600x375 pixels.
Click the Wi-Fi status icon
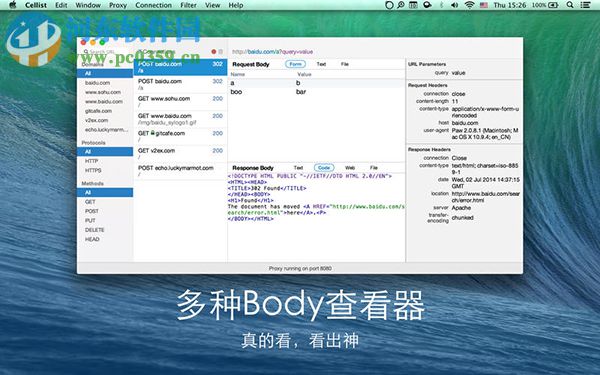pyautogui.click(x=469, y=5)
